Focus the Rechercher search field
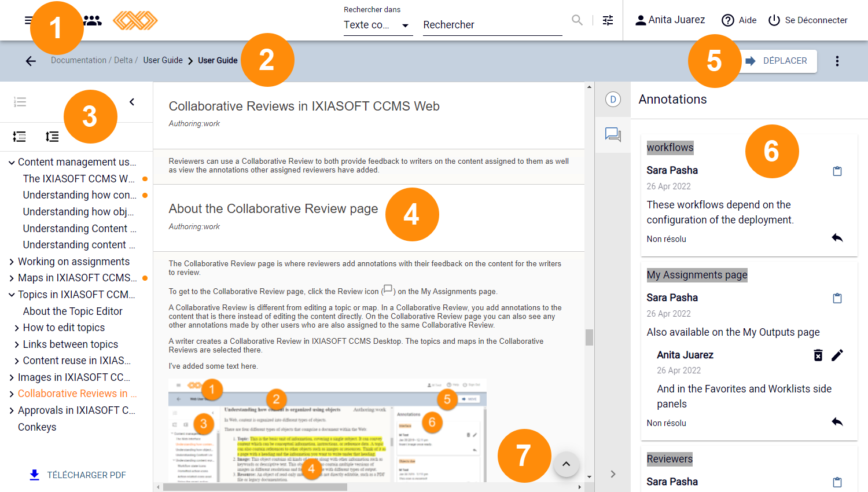 (x=492, y=25)
